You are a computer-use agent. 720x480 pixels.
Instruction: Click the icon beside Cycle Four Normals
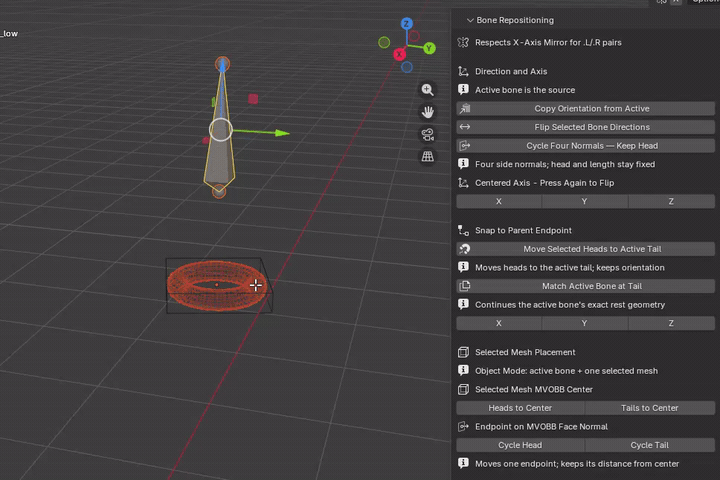click(464, 146)
